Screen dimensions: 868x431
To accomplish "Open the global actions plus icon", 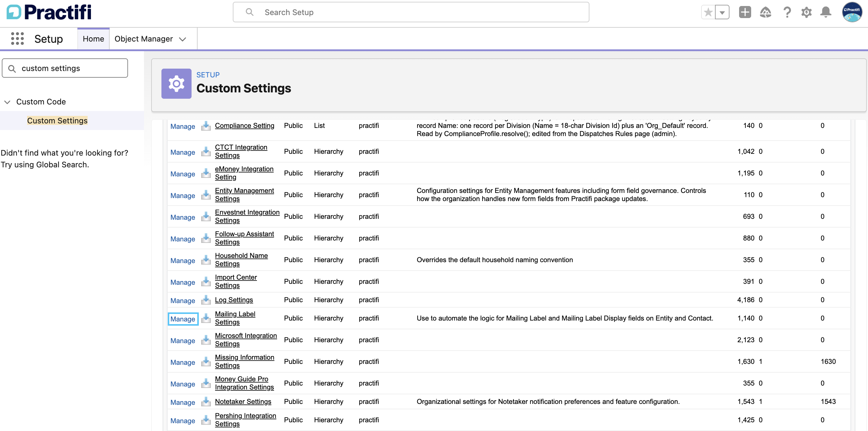I will (x=745, y=12).
